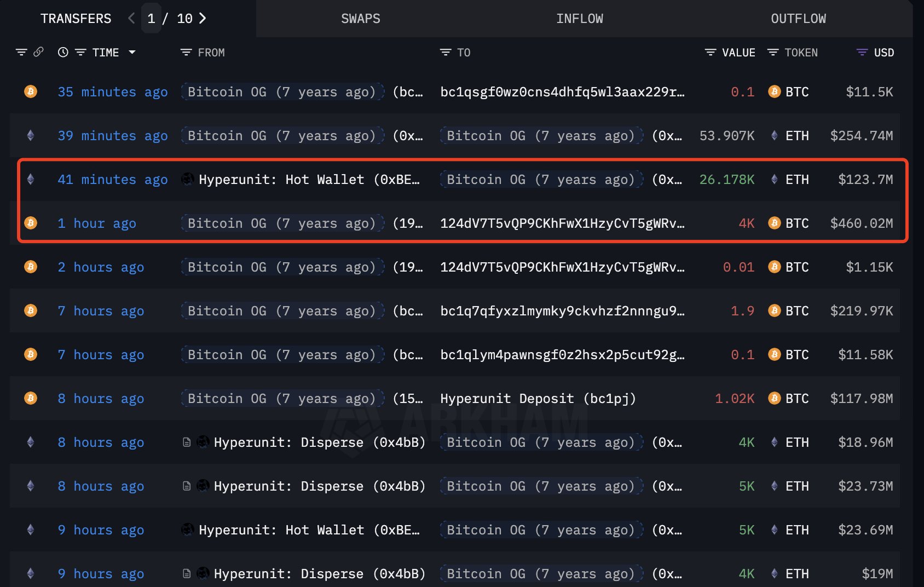Image resolution: width=924 pixels, height=587 pixels.
Task: Switch to the SWAPS tab
Action: point(361,19)
